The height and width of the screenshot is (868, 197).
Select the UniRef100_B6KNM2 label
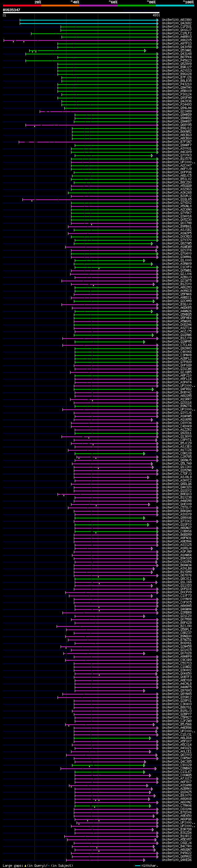tap(177, 132)
